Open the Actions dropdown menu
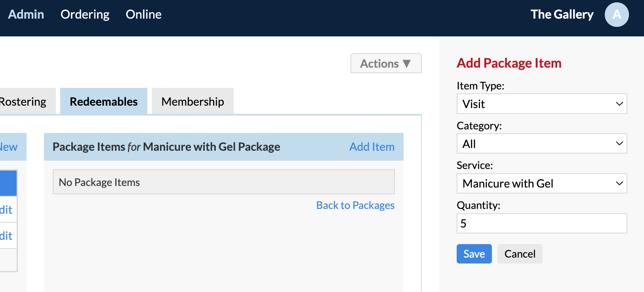The width and height of the screenshot is (644, 292). click(386, 63)
